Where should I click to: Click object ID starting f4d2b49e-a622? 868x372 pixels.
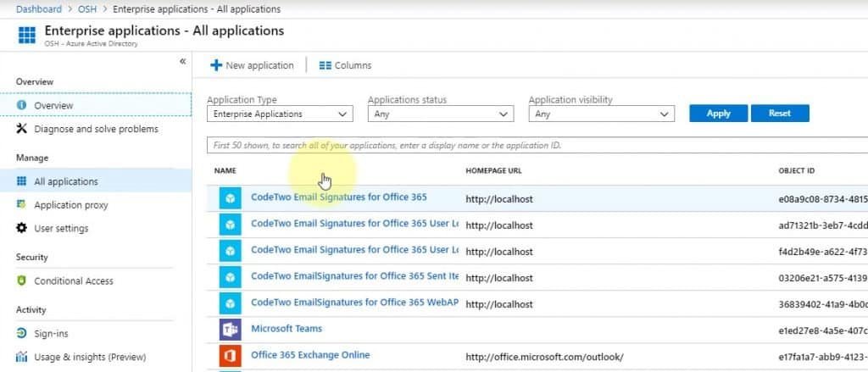[822, 252]
